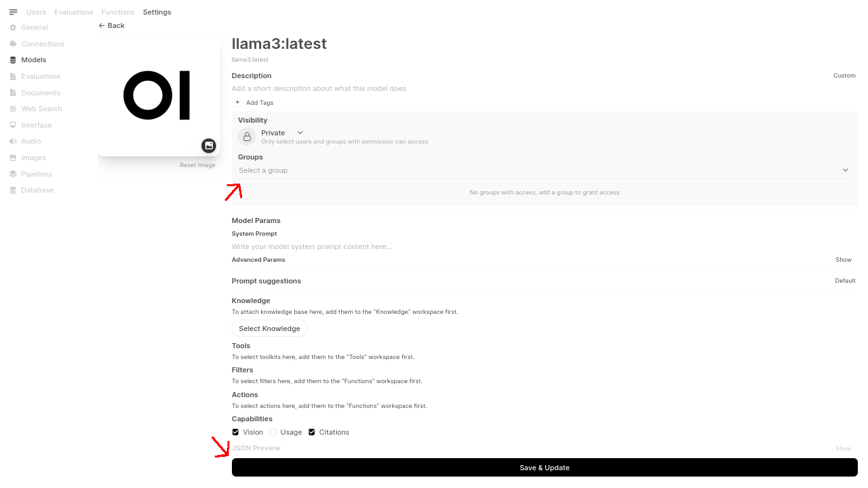Click the Web Search globe icon

(x=13, y=109)
